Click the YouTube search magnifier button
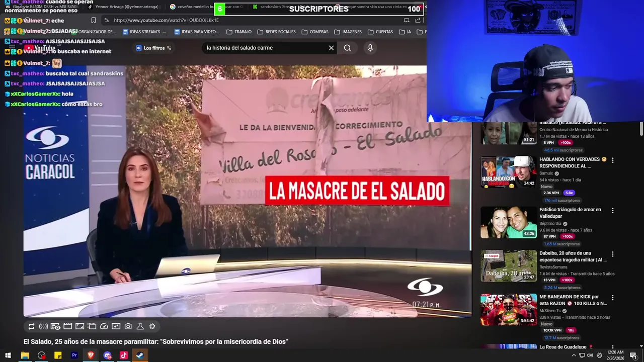 click(347, 48)
